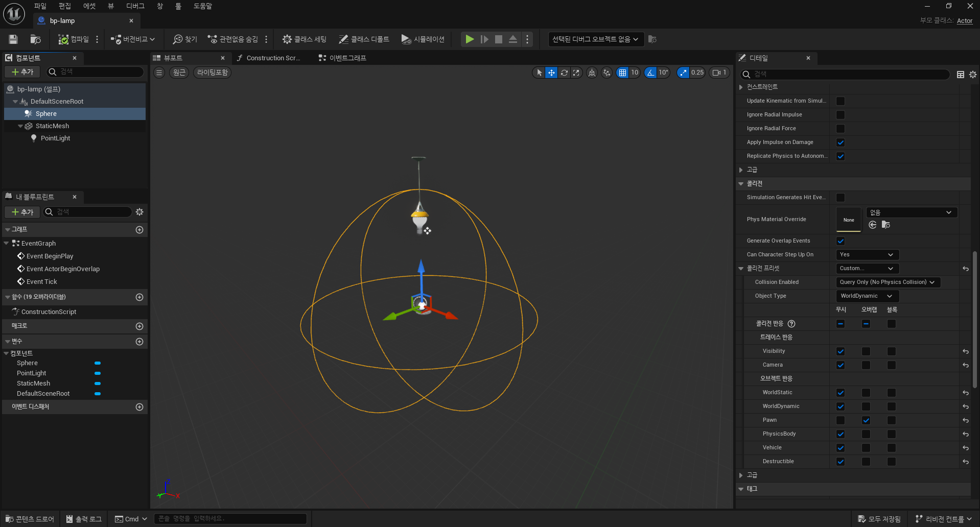Collapse the DefaultSceneRoot tree arrow
Screen dimensions: 980x527
pos(15,102)
